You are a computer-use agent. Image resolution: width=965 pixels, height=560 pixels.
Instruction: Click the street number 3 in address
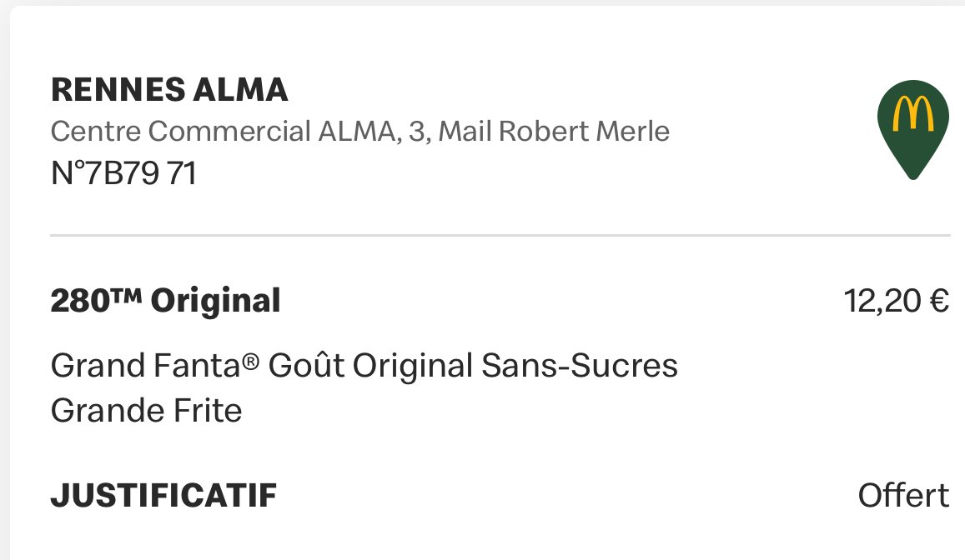[x=417, y=131]
